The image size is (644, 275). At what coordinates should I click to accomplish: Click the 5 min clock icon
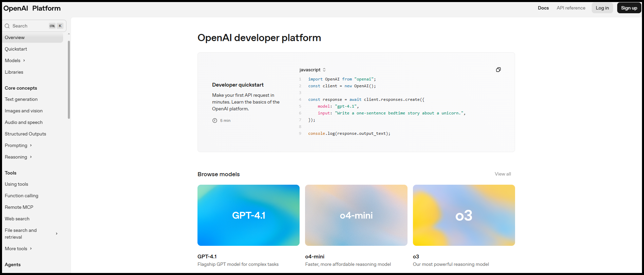214,121
